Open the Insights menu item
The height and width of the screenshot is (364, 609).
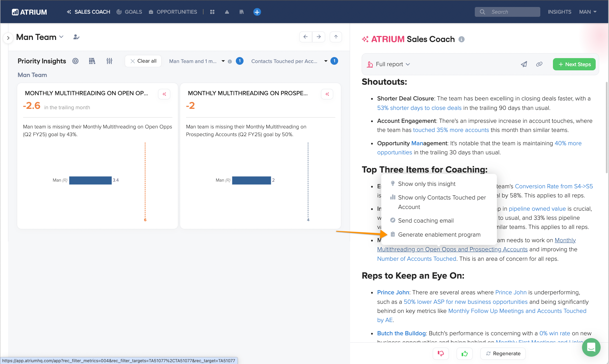pos(560,12)
